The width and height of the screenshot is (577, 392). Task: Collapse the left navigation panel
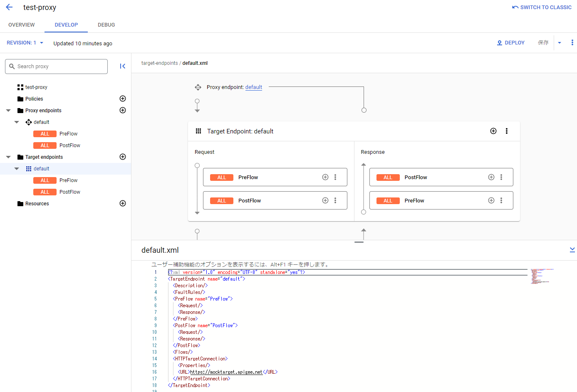pyautogui.click(x=123, y=66)
